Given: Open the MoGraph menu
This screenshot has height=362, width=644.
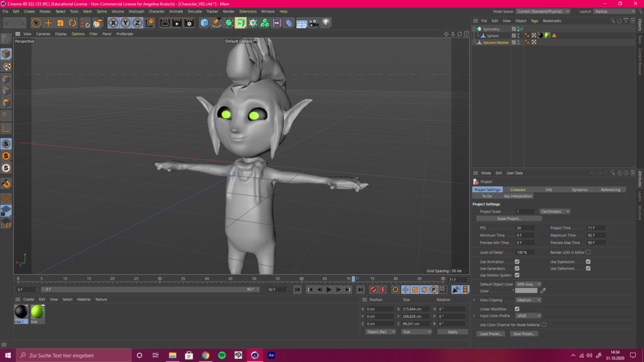Looking at the screenshot, I should click(136, 11).
